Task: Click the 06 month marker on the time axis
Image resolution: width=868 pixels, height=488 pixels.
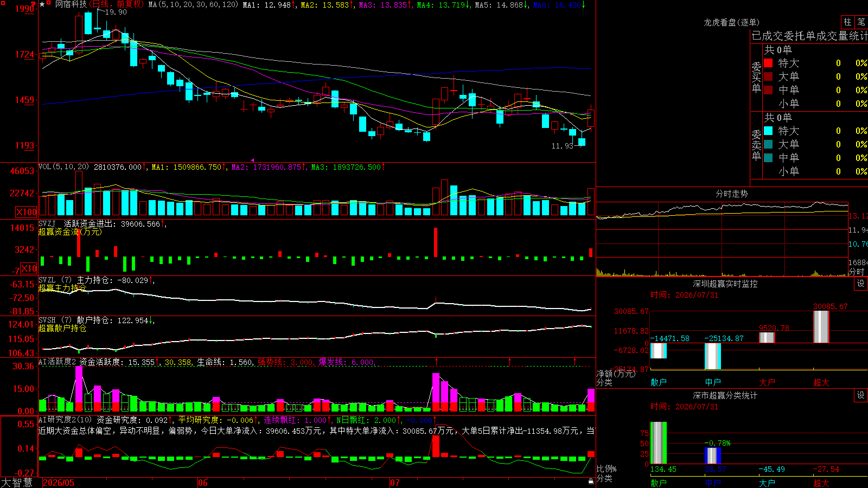Action: (203, 483)
